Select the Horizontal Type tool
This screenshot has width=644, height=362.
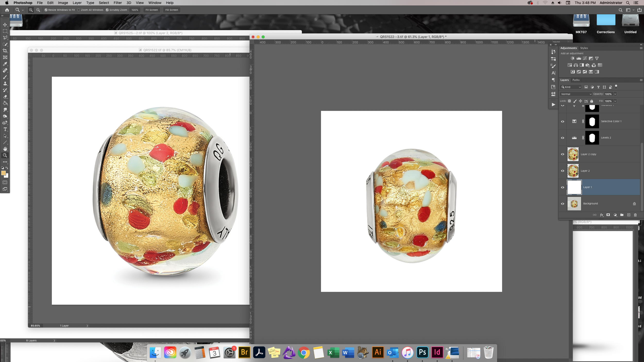[5, 130]
